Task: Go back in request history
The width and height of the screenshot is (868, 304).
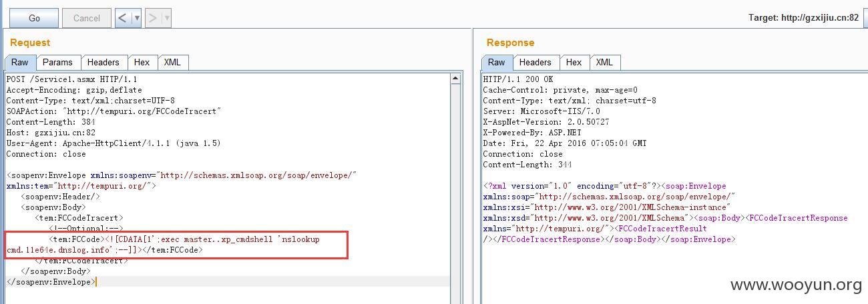Action: coord(122,18)
